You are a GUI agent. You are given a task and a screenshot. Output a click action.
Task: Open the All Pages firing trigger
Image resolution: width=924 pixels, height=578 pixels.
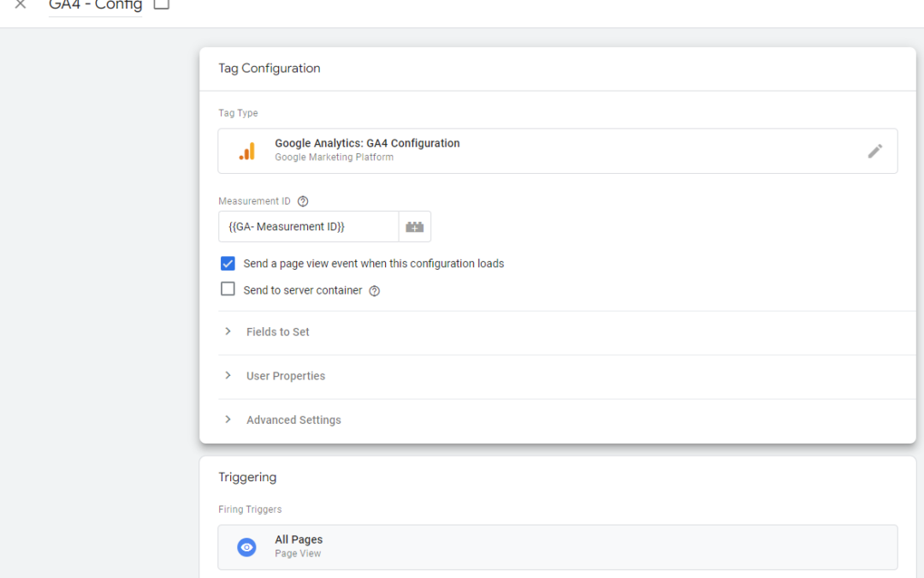click(558, 547)
